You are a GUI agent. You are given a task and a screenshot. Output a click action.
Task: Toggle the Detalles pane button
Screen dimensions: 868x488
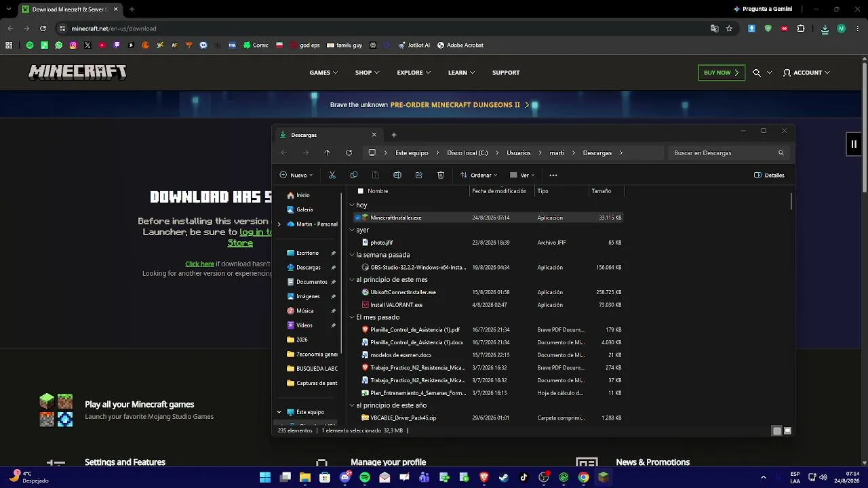(x=769, y=175)
